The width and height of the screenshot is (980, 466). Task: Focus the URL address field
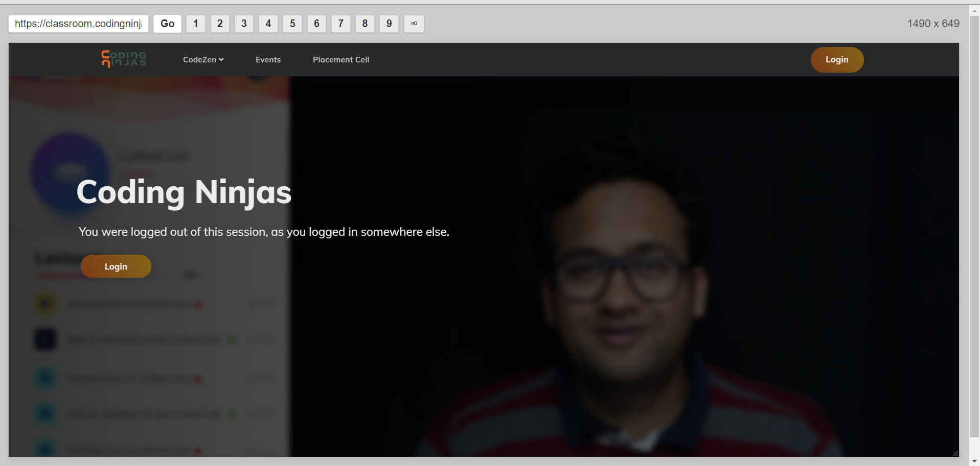click(79, 24)
